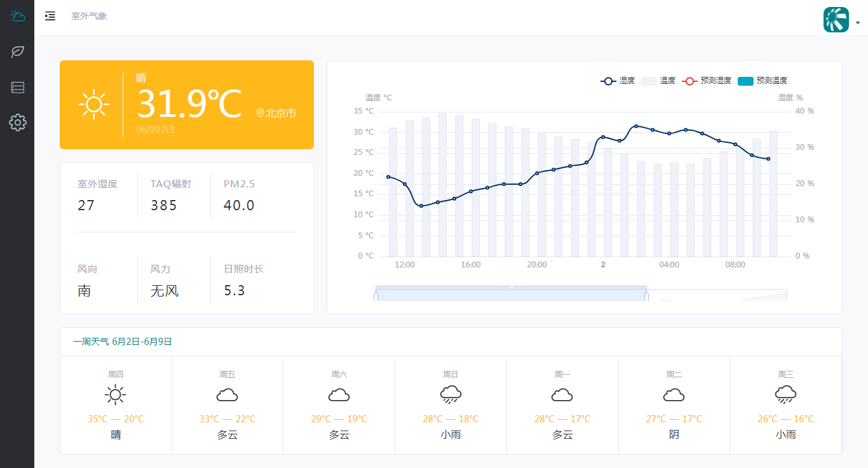Click the green profile avatar thumbnail
Viewport: 868px width, 468px height.
pos(836,20)
